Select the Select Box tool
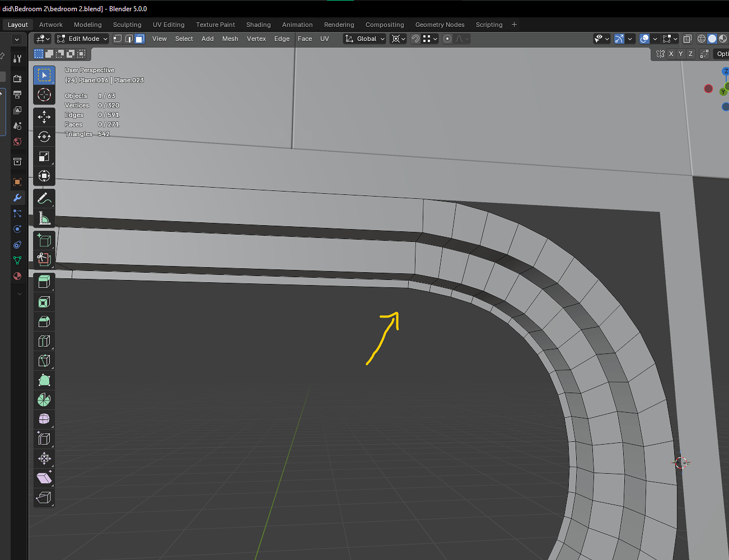The height and width of the screenshot is (560, 729). tap(44, 75)
